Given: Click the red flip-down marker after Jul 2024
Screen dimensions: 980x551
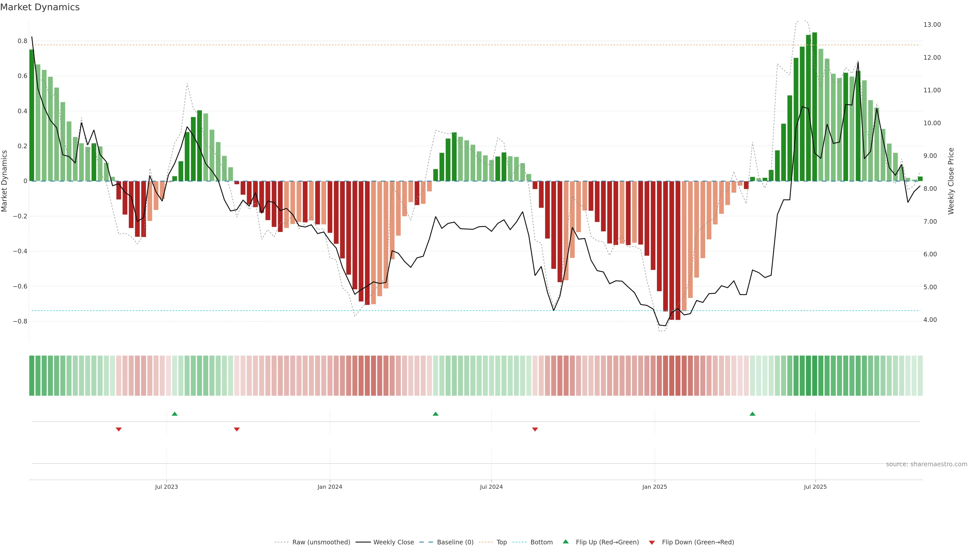Looking at the screenshot, I should coord(535,429).
